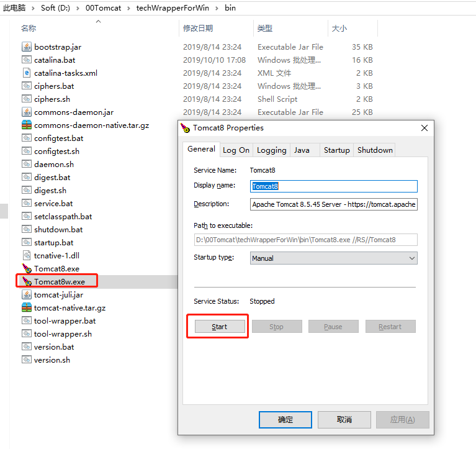Screen dimensions: 476x449
Task: Click the version.sh file icon
Action: point(27,360)
